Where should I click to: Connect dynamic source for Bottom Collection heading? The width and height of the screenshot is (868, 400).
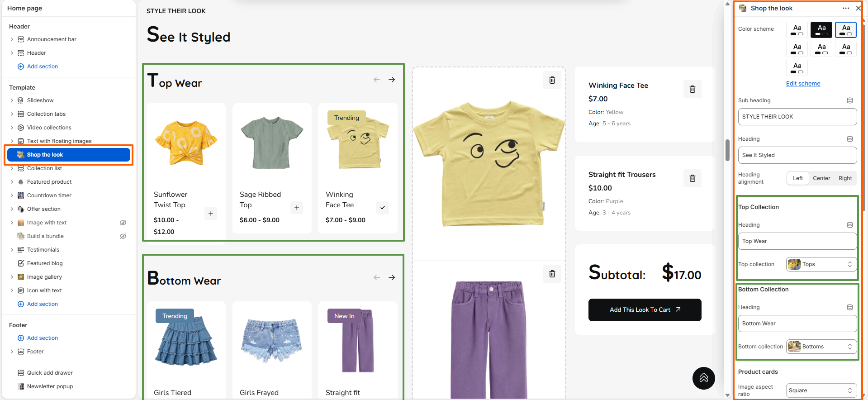[x=850, y=307]
